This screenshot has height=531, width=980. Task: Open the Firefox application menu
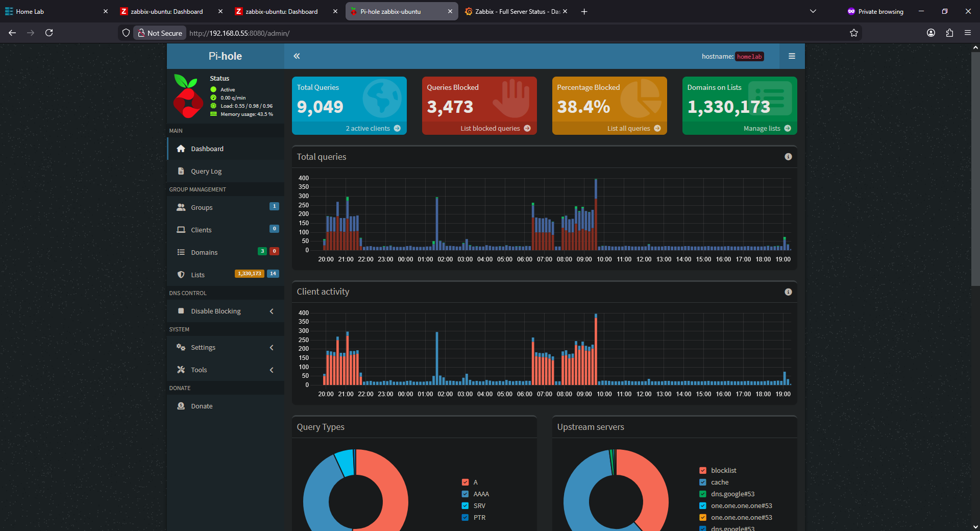tap(968, 33)
